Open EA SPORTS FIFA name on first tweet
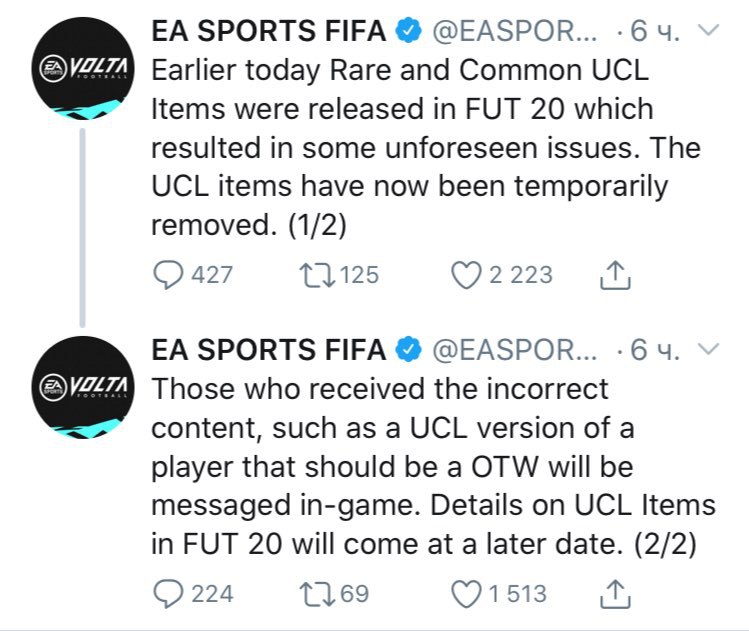749x631 pixels. tap(269, 31)
